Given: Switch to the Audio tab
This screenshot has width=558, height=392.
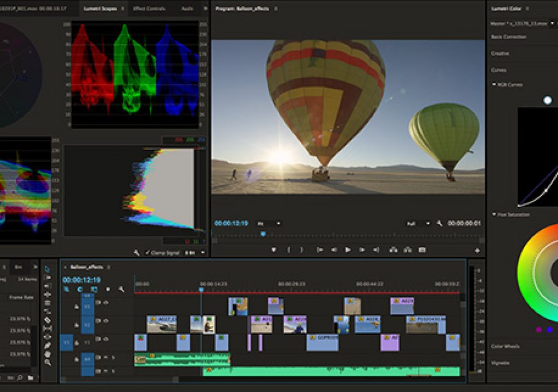Looking at the screenshot, I should coord(187,9).
